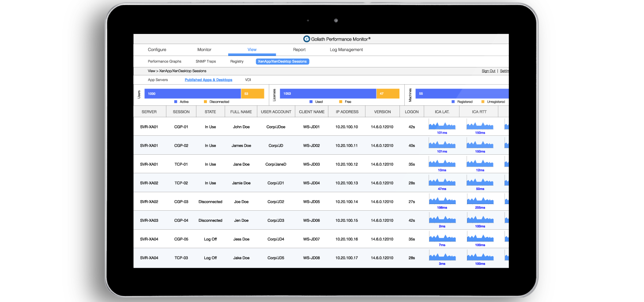644x302 pixels.
Task: Open the App Servers view
Action: coord(158,80)
